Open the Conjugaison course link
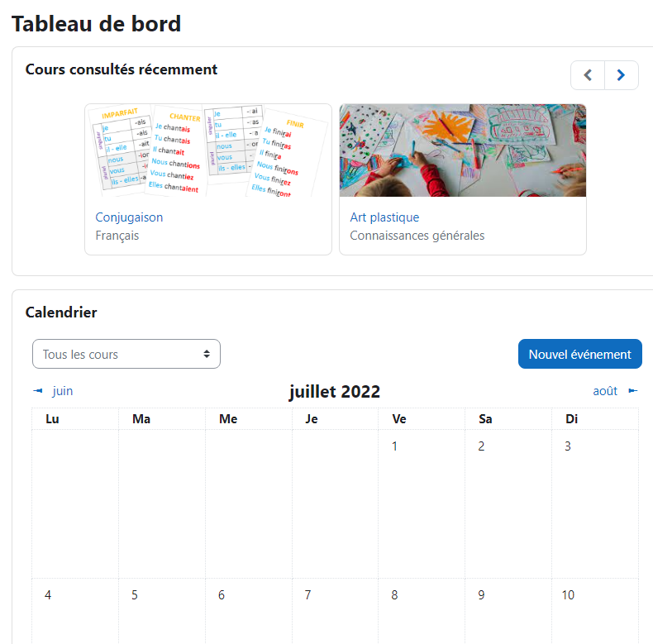Image resolution: width=653 pixels, height=644 pixels. point(129,217)
